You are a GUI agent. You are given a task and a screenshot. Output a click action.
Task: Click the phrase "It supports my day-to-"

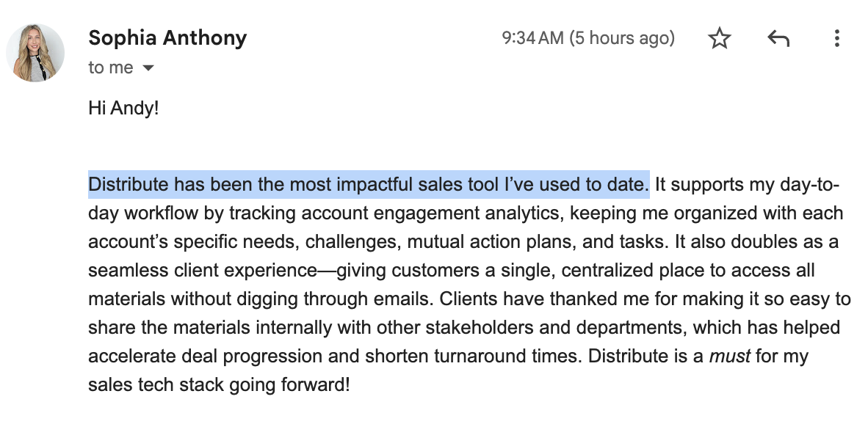click(x=746, y=185)
